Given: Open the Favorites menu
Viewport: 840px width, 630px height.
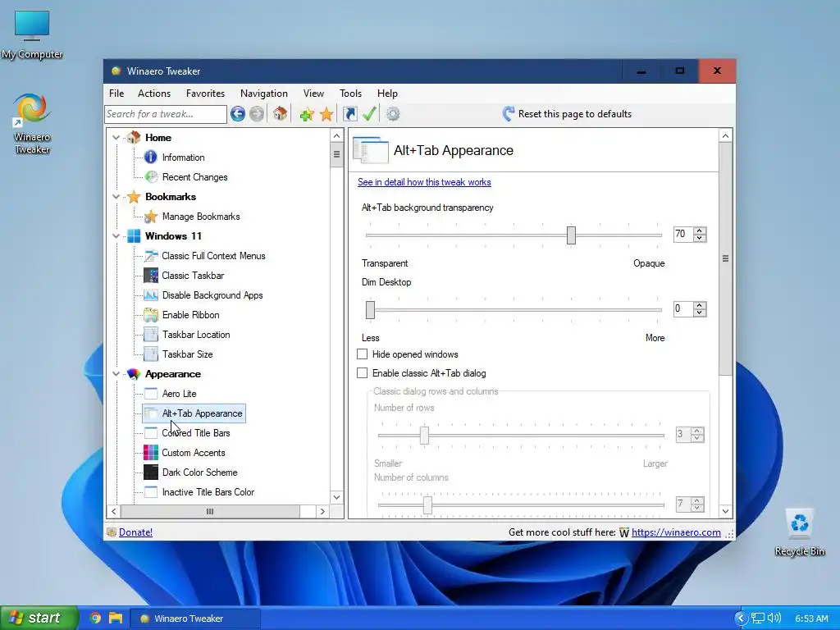Looking at the screenshot, I should click(x=205, y=94).
